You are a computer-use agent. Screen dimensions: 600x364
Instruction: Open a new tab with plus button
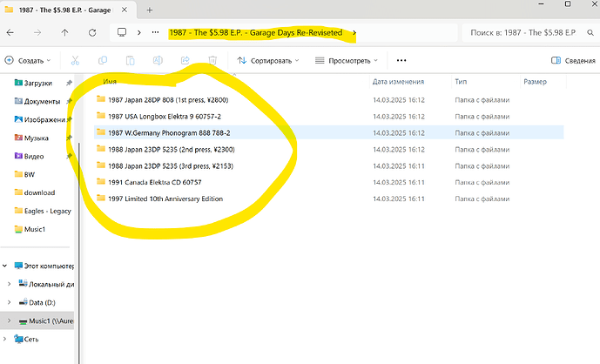point(150,10)
